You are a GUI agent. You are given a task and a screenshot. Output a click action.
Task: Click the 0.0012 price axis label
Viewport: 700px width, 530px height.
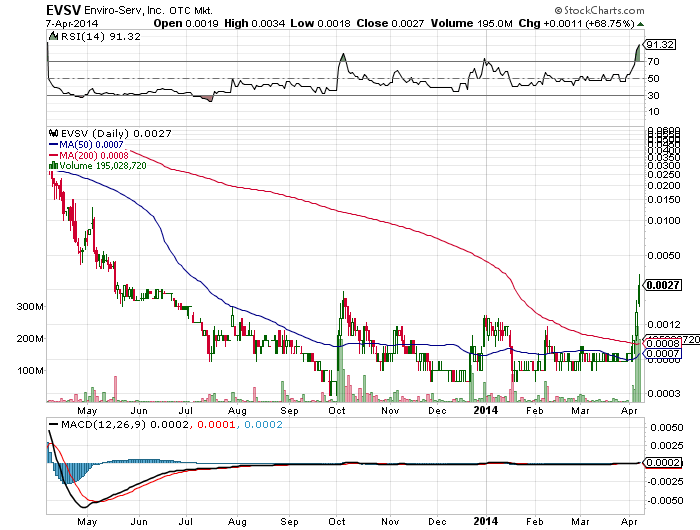(664, 325)
